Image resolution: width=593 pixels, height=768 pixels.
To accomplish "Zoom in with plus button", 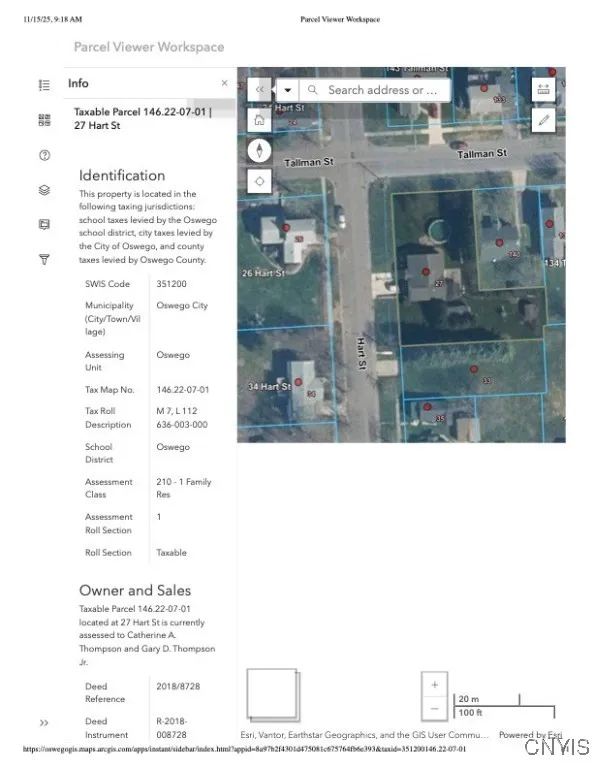I will coord(434,684).
